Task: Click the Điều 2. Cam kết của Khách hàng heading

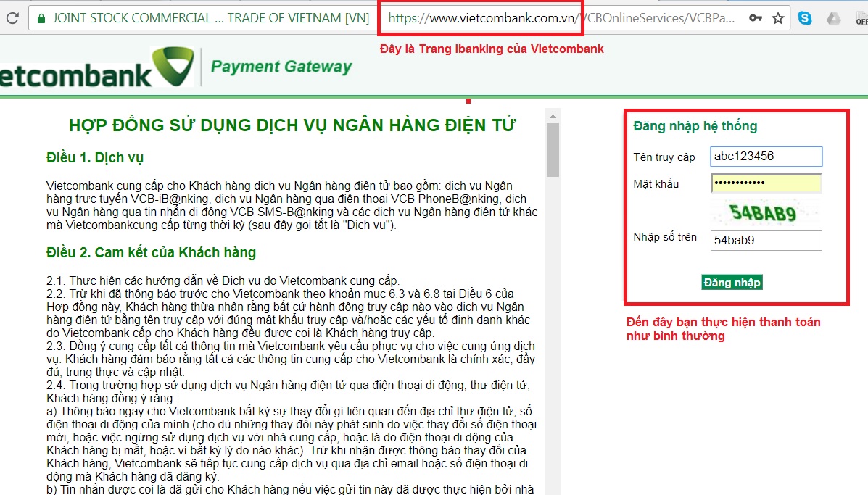Action: click(x=151, y=253)
